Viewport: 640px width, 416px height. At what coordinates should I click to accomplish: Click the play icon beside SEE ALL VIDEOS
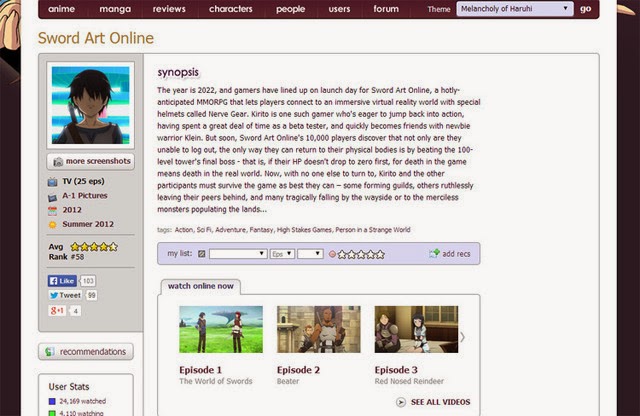coord(401,402)
